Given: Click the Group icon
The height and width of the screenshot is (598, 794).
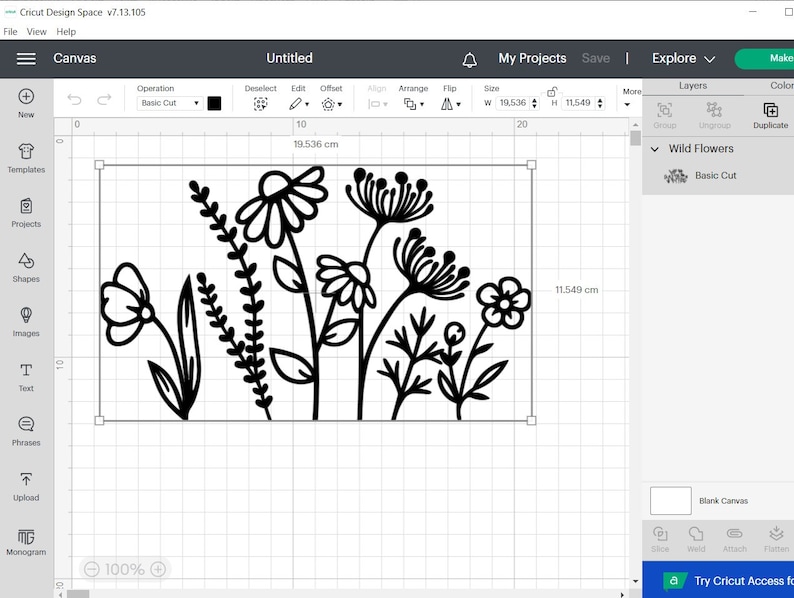Looking at the screenshot, I should coord(664,110).
